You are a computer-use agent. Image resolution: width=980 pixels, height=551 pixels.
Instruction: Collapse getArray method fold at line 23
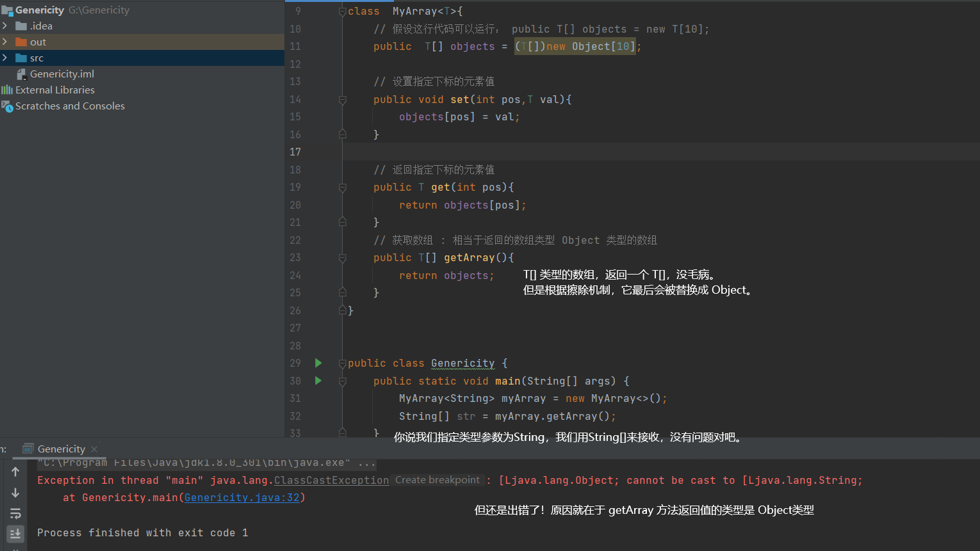tap(343, 258)
